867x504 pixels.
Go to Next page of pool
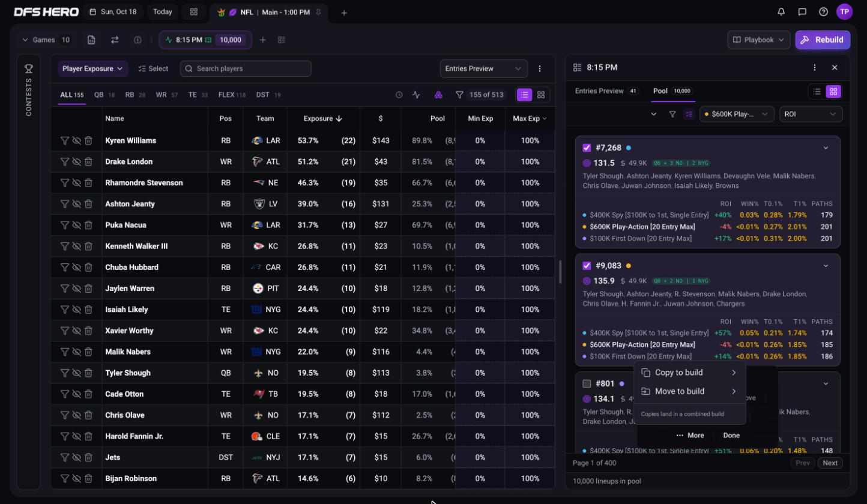point(830,463)
